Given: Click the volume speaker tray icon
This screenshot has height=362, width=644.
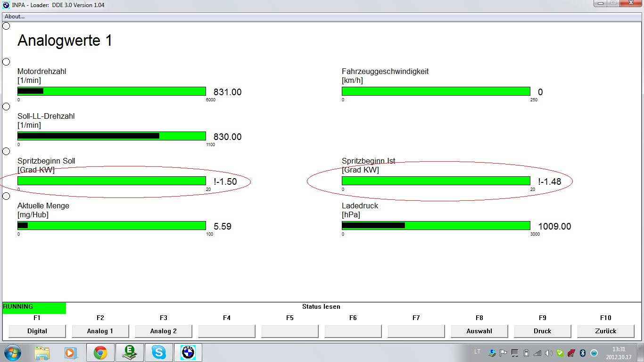Looking at the screenshot, I should pyautogui.click(x=548, y=353).
